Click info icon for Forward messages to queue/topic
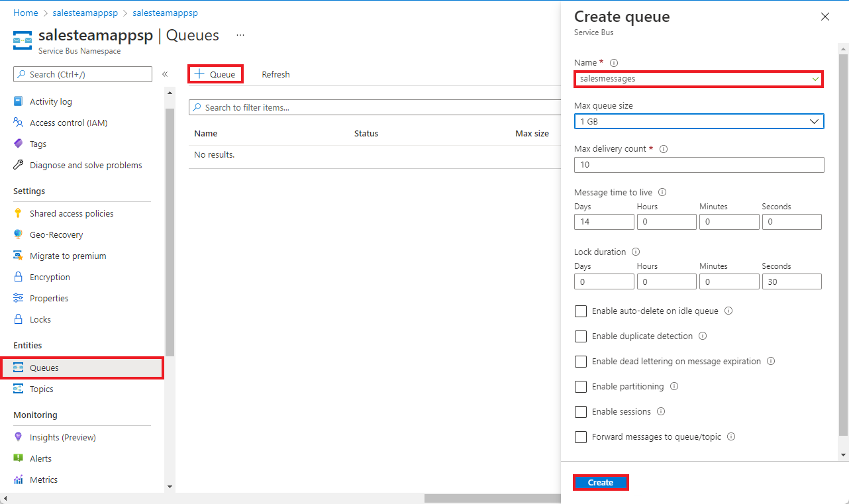 [x=732, y=436]
